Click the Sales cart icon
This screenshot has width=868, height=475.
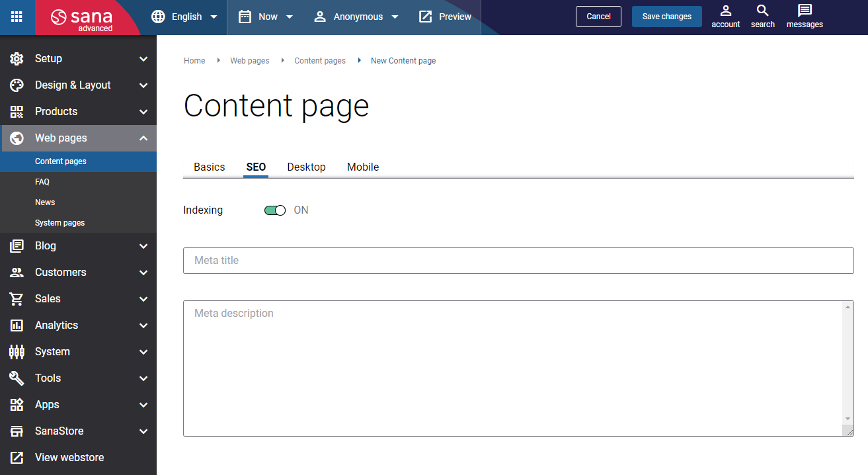(17, 299)
